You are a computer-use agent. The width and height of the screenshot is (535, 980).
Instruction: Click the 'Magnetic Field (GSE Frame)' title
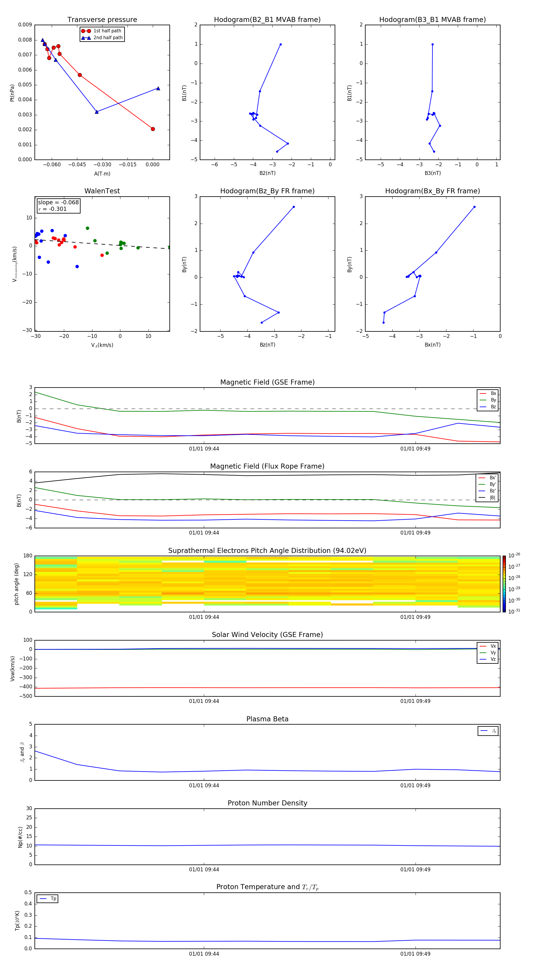[267, 382]
